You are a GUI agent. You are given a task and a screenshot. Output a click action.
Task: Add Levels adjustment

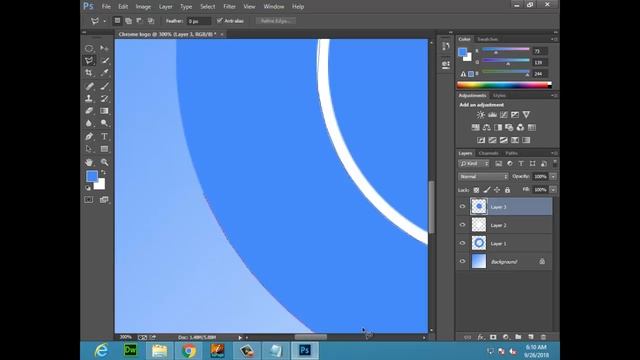492,115
